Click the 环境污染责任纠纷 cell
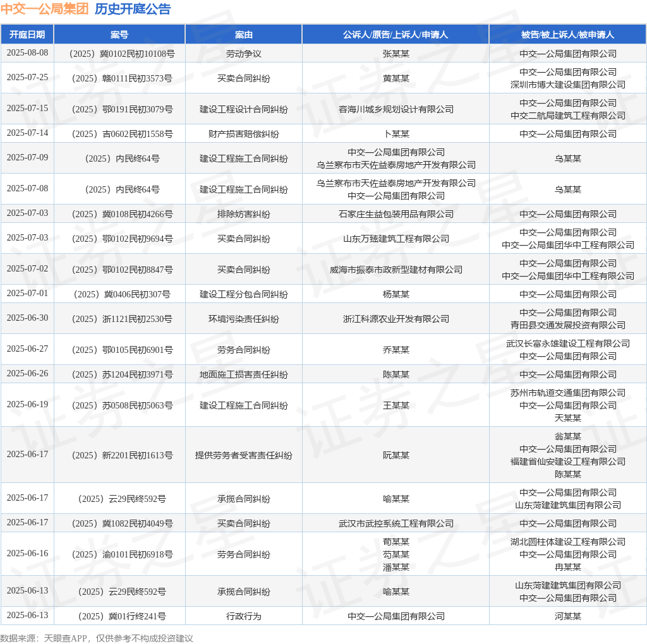 [x=243, y=319]
